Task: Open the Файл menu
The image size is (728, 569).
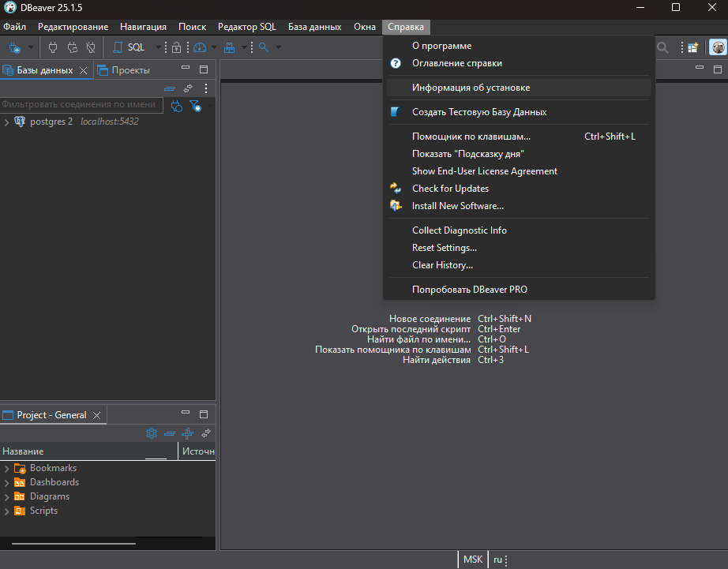Action: [x=14, y=27]
